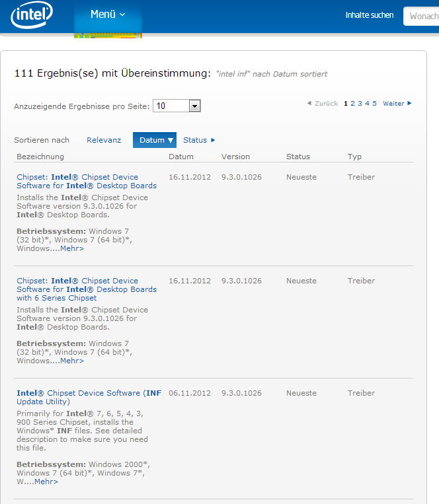Click the Bezeichnung column header
Viewport: 439px width, 504px height.
(40, 157)
